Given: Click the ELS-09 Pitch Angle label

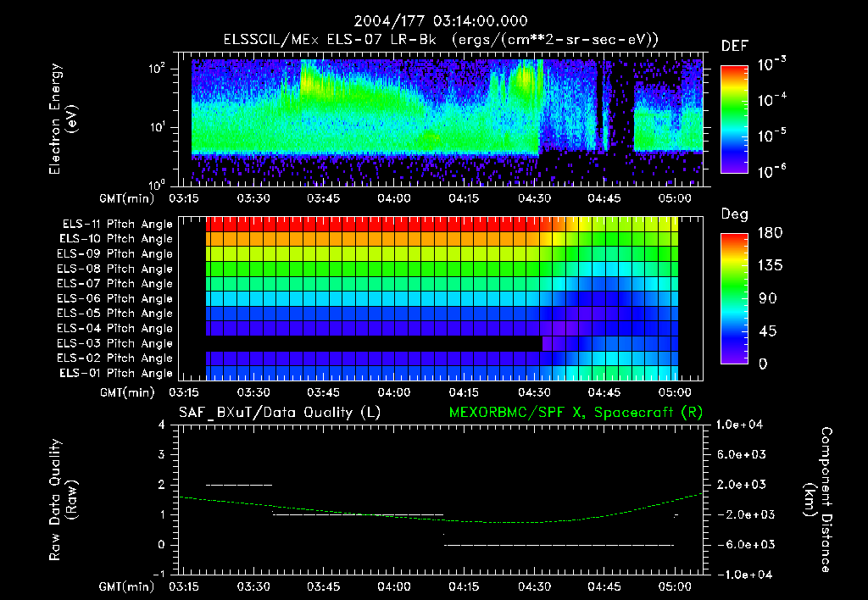Looking at the screenshot, I should pyautogui.click(x=114, y=254).
